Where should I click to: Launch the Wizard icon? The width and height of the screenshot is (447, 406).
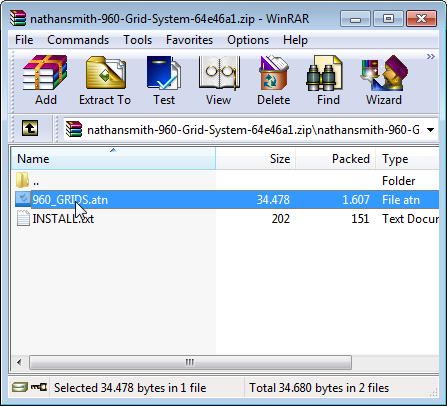(384, 73)
